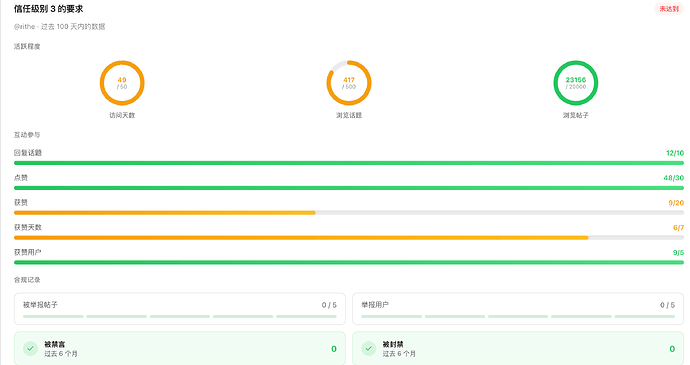Click the 点赞 progress bar
Viewport: 690px width, 365px height.
349,188
